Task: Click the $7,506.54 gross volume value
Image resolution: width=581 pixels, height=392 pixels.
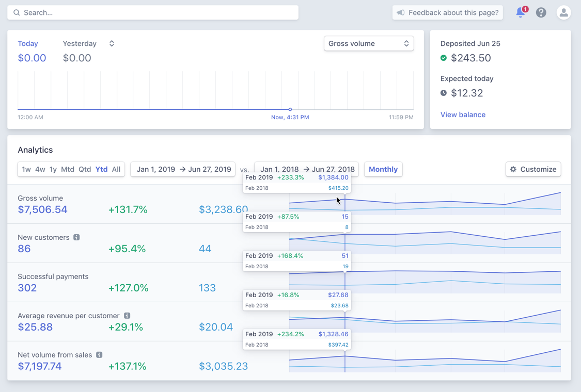Action: coord(43,209)
